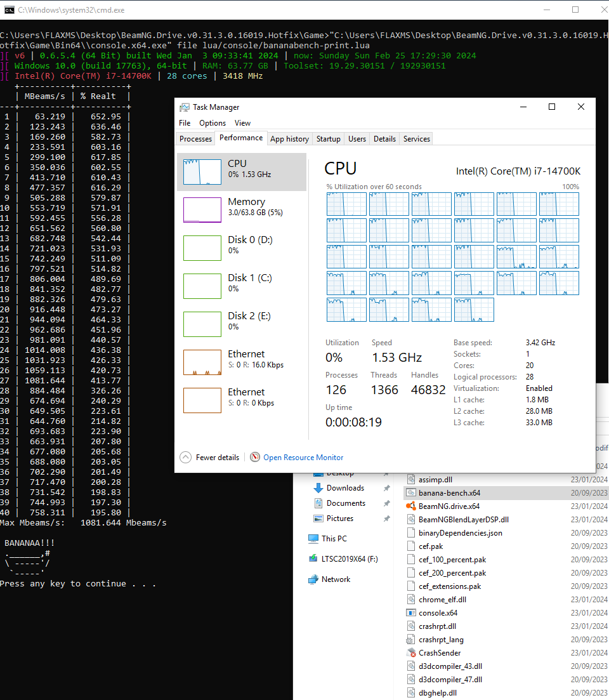Select the banana-bench.x64 file icon
This screenshot has height=700, width=609.
click(x=411, y=493)
